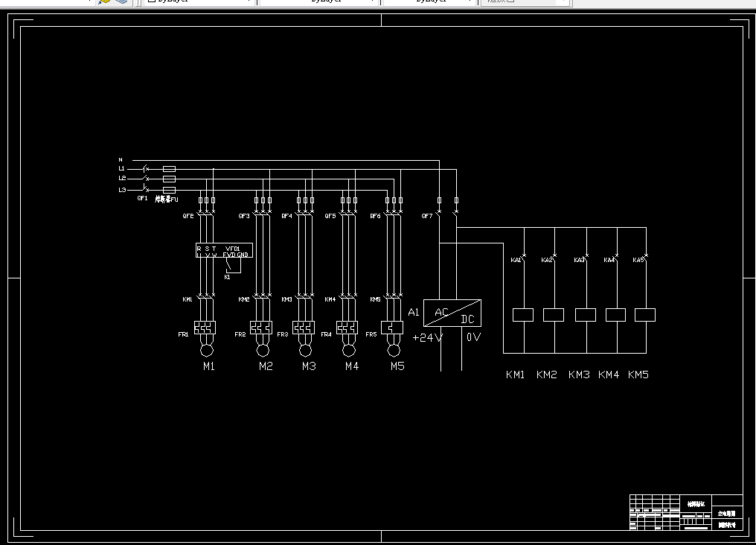Click the QF1 main breaker label
Viewport: 756px width, 545px height.
point(142,198)
